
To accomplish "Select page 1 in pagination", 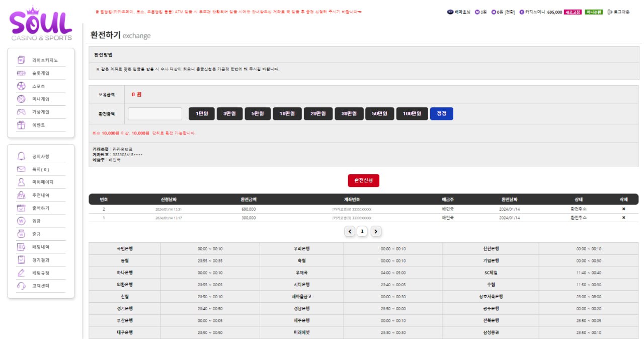I will point(362,232).
